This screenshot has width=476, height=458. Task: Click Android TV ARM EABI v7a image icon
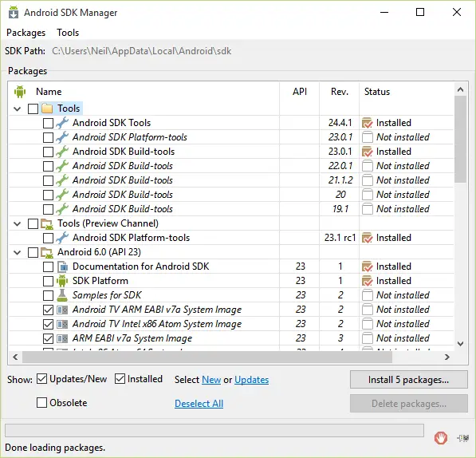[62, 310]
